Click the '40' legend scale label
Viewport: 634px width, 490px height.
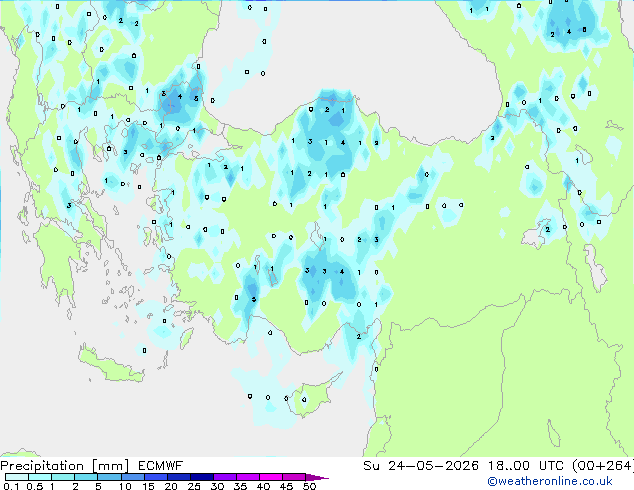pos(263,486)
